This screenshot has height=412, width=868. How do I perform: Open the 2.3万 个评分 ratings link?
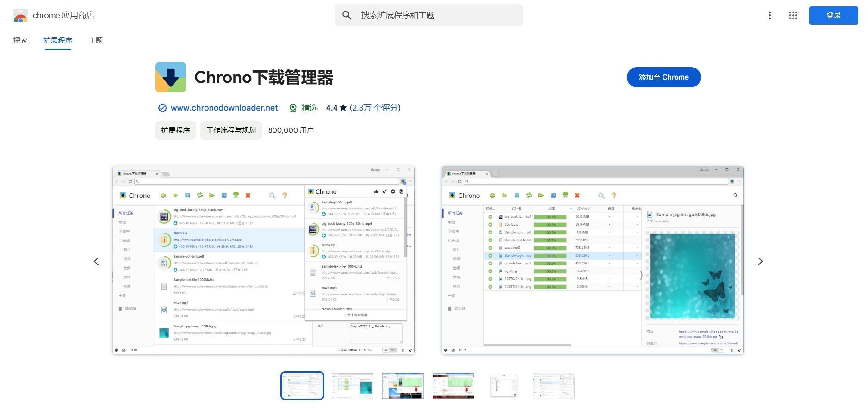click(375, 108)
